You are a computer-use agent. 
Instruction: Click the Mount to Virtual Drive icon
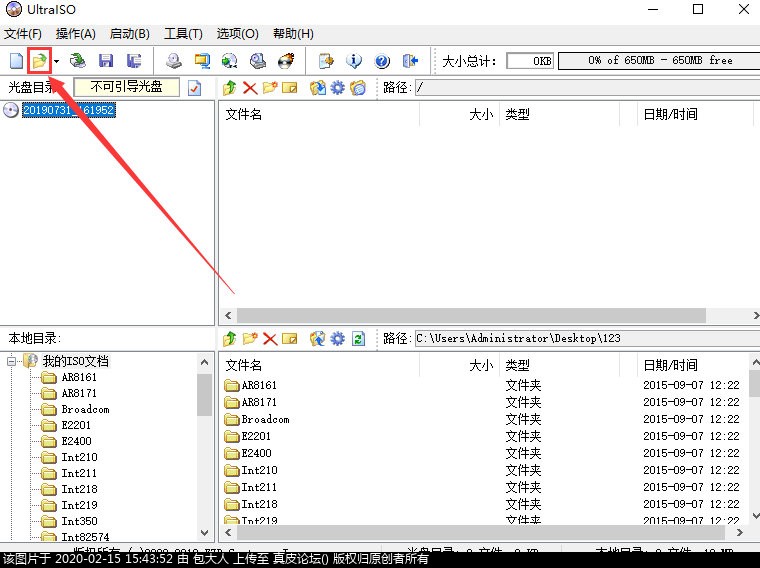pyautogui.click(x=258, y=61)
